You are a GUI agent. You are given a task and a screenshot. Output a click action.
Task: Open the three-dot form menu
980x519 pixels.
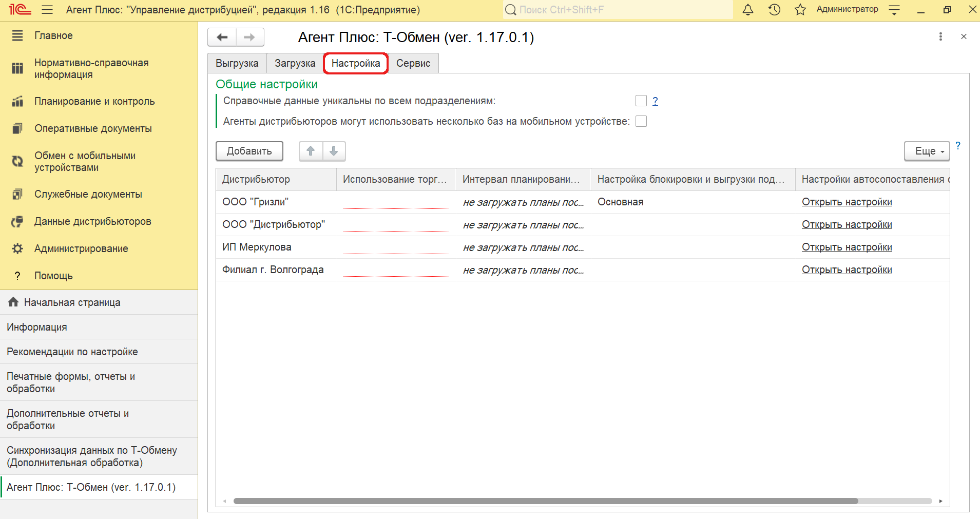coord(940,36)
